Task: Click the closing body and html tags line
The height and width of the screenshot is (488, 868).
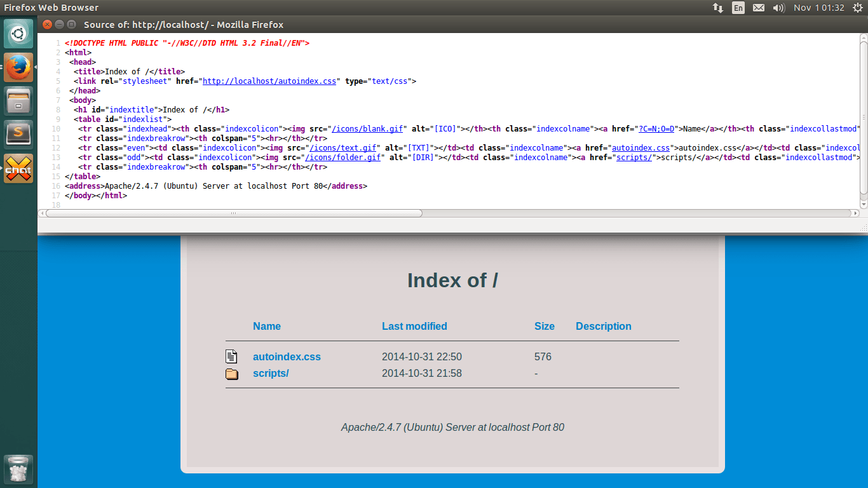Action: (96, 196)
